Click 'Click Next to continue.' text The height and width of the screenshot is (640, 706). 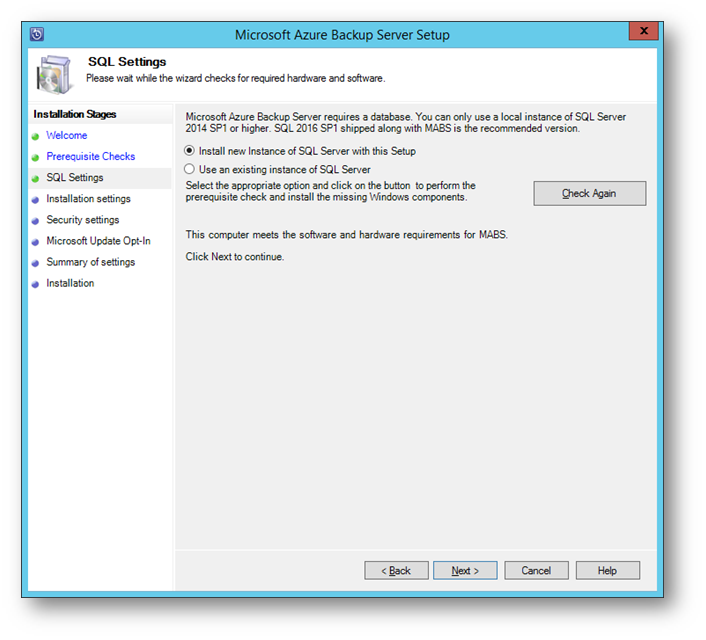[235, 257]
